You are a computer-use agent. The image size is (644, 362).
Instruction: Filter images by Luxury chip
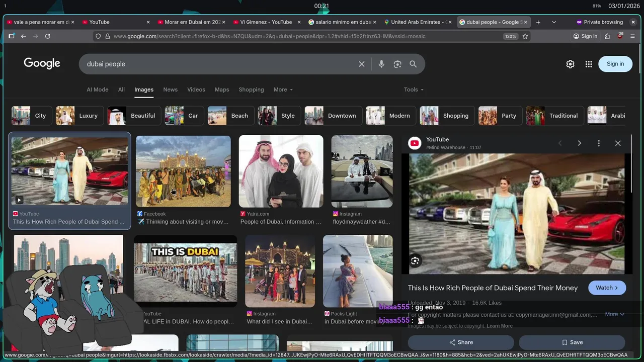79,116
